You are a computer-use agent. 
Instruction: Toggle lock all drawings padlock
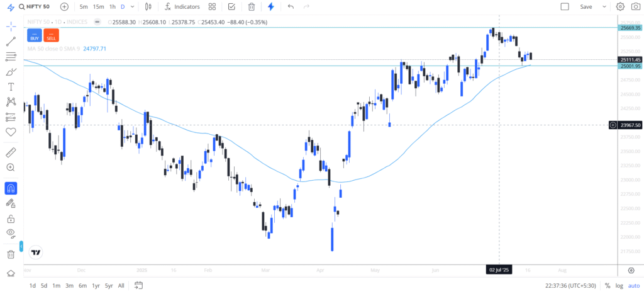[11, 218]
